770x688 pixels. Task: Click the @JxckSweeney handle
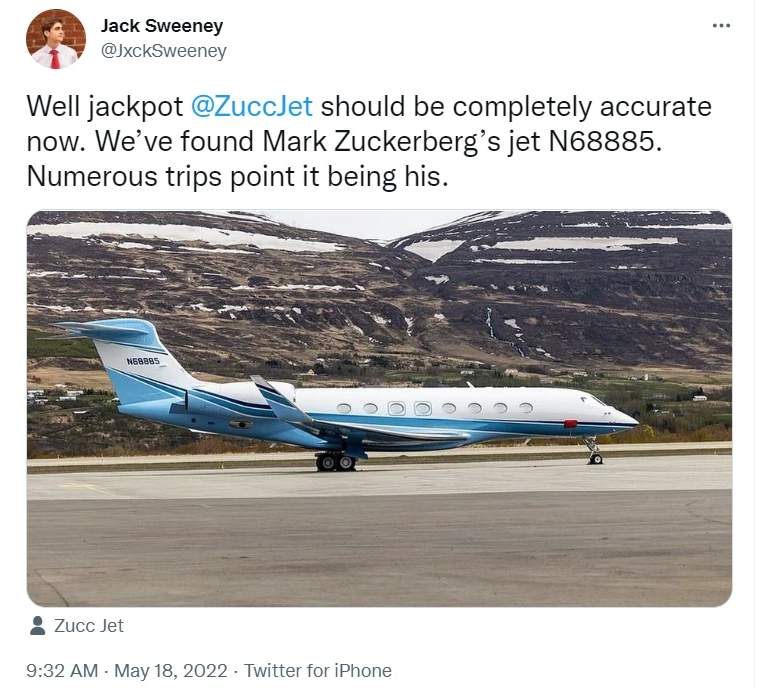[x=164, y=51]
